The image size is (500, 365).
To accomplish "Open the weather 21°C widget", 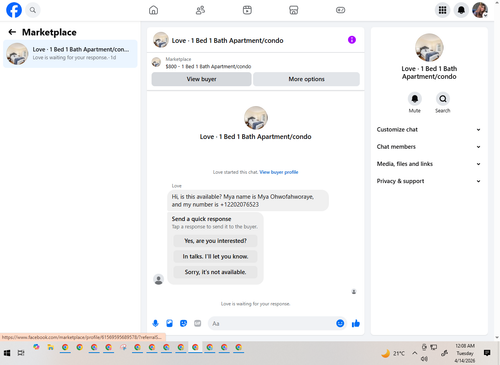I will coord(393,353).
